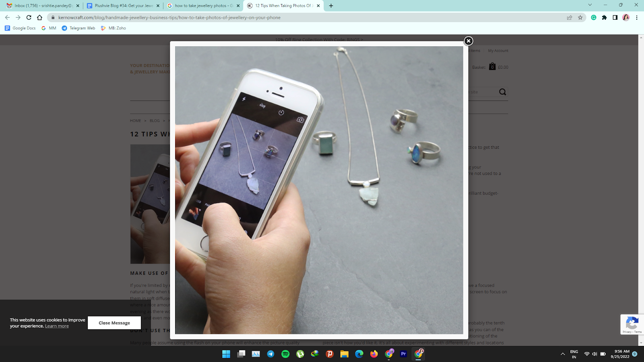Close the Plushvie Blog tab
644x362 pixels.
(158, 6)
